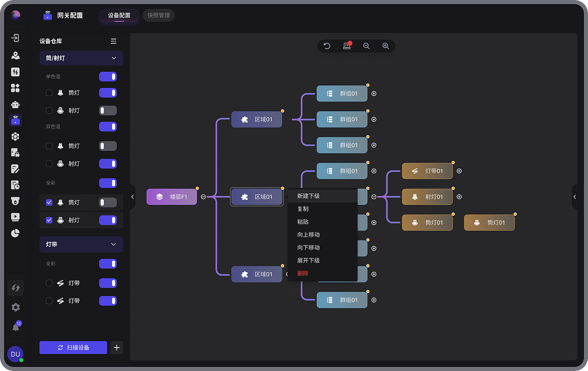Click the plus button beside 灯带01 node
588x371 pixels.
459,171
